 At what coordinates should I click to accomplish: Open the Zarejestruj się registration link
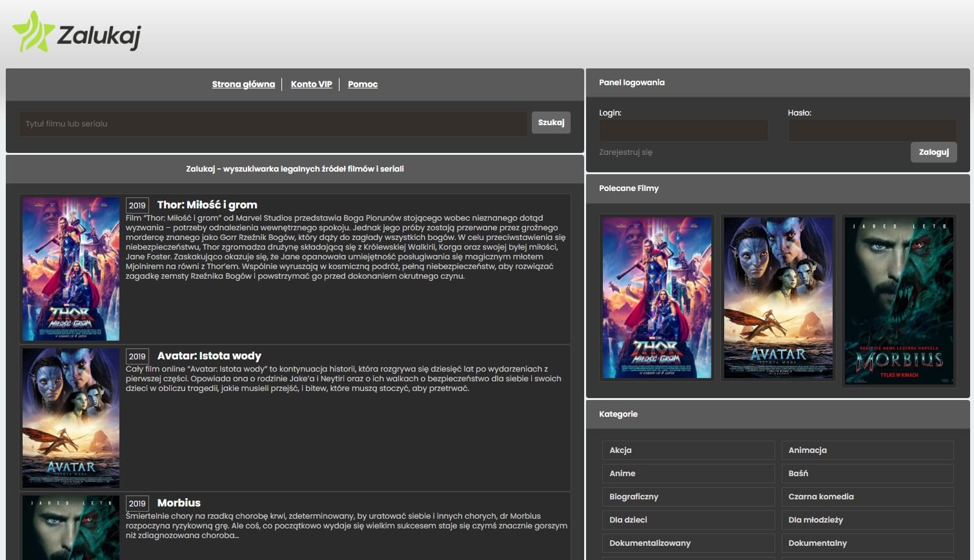pyautogui.click(x=625, y=153)
